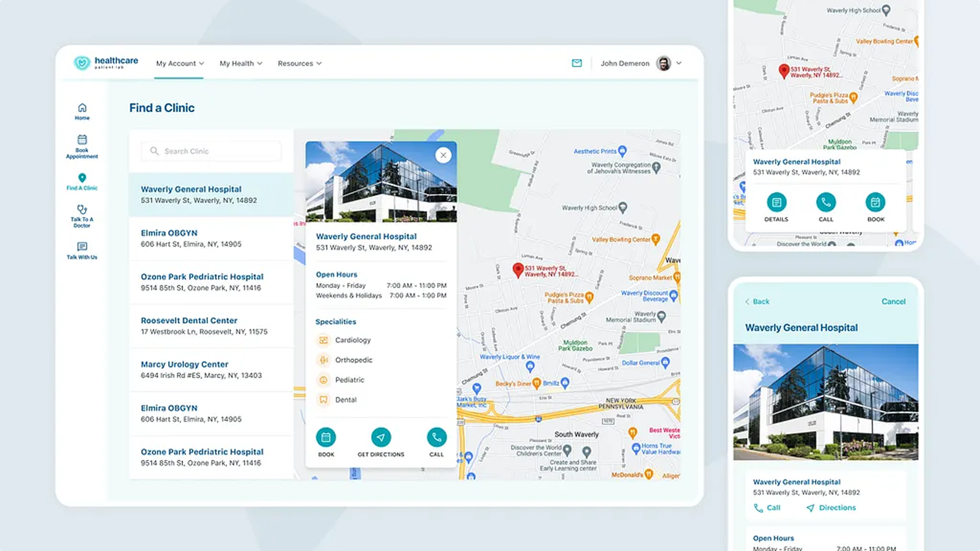
Task: Click Dental under Specialities
Action: 337,399
